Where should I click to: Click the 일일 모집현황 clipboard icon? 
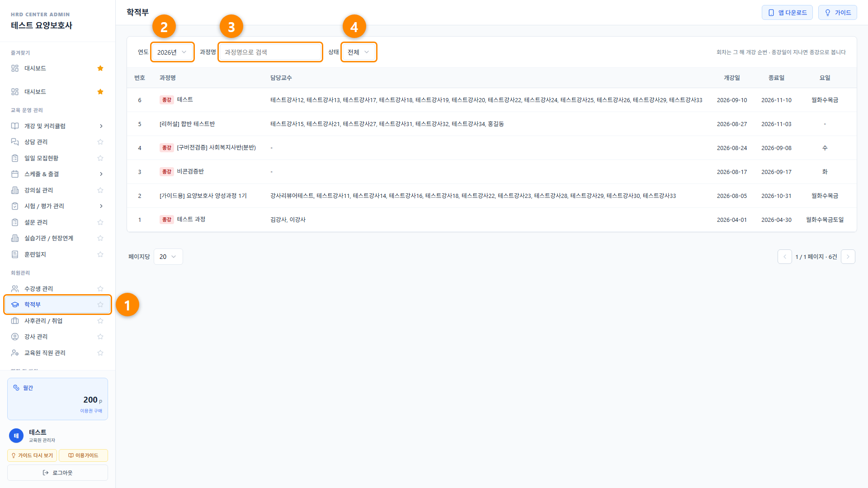[x=15, y=158]
